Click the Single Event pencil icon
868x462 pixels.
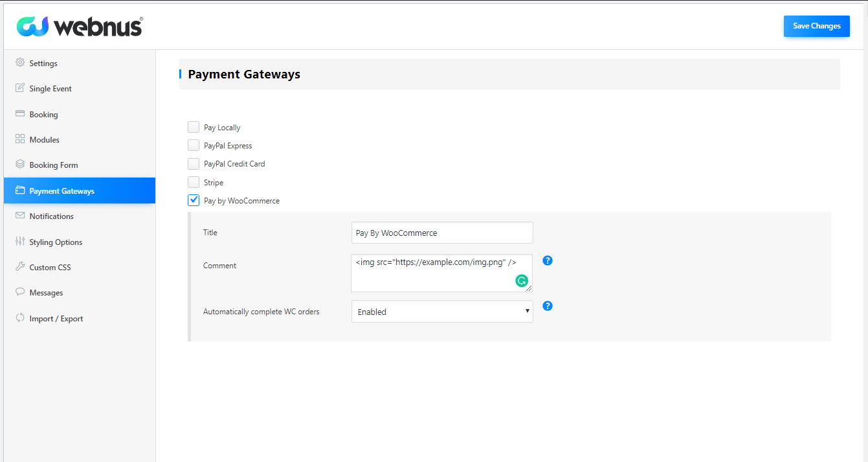pos(20,88)
